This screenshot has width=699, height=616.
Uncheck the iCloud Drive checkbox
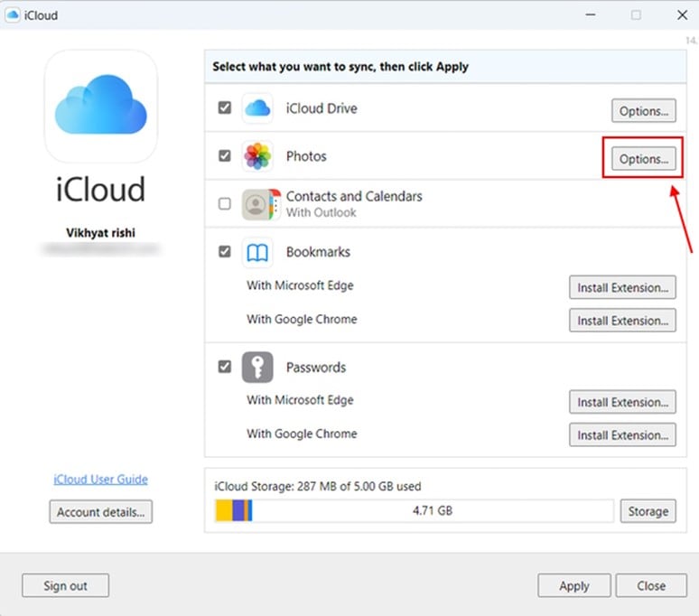(224, 108)
